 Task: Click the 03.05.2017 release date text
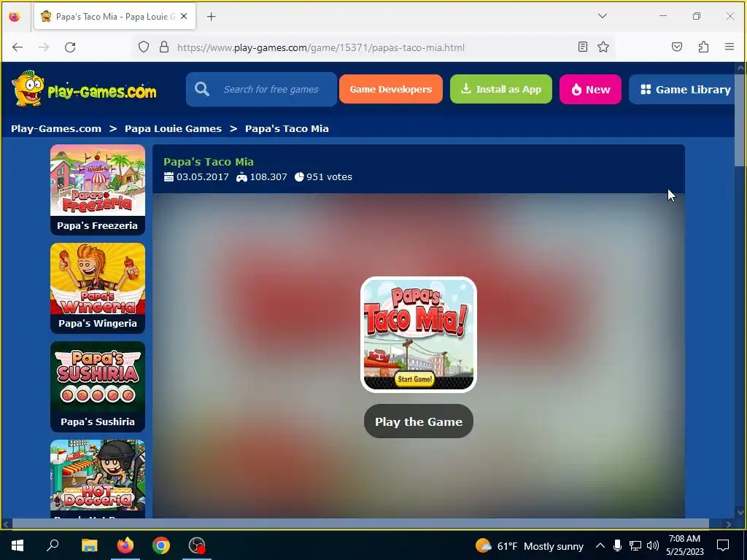pyautogui.click(x=203, y=177)
